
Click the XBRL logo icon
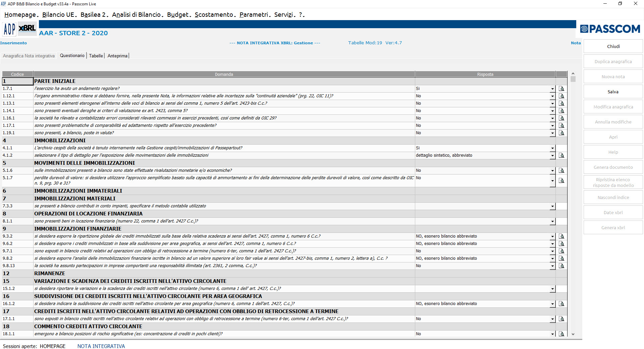(27, 28)
